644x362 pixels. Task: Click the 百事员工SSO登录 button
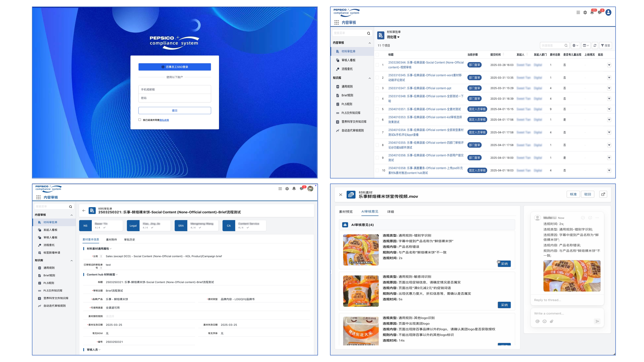[x=174, y=67]
